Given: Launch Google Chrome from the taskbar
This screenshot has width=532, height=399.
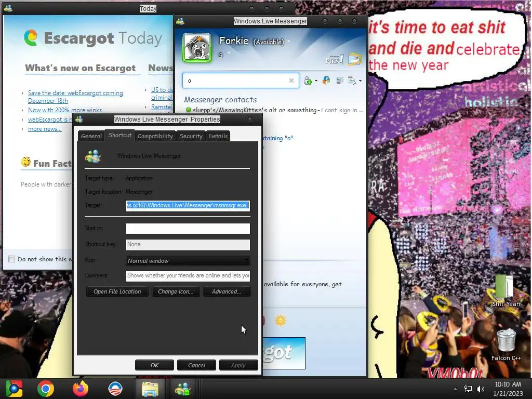Looking at the screenshot, I should 46,389.
